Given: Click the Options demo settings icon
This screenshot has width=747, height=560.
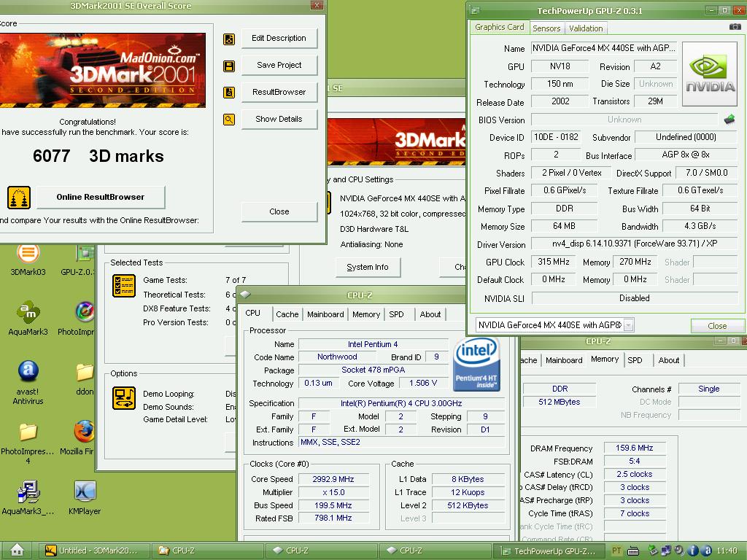Looking at the screenshot, I should 124,398.
